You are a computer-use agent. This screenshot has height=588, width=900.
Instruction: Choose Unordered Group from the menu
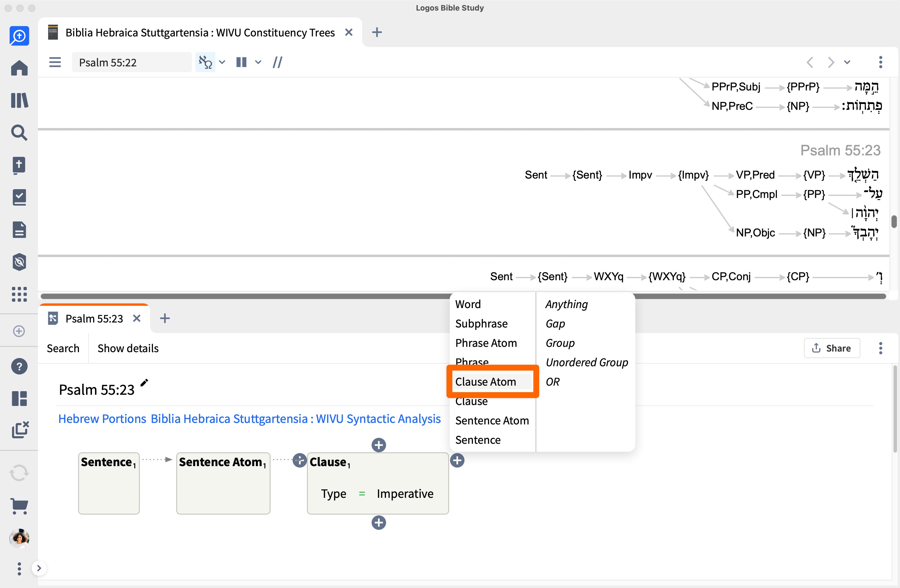click(x=587, y=363)
